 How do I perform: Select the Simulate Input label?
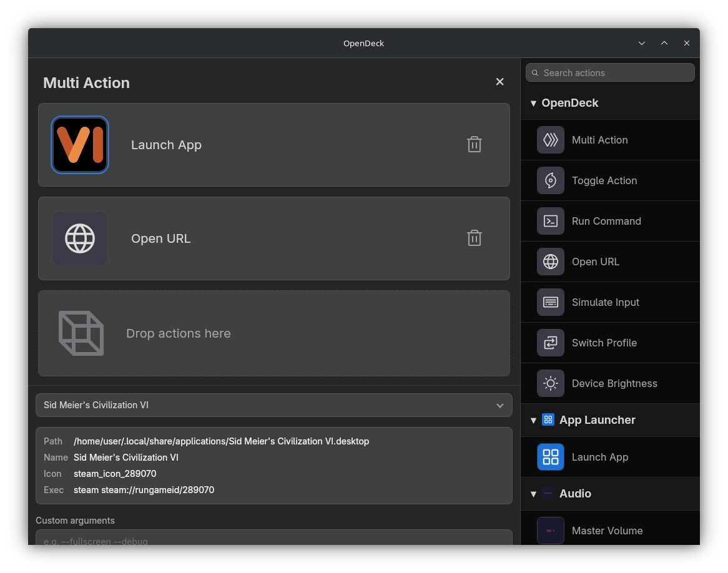pyautogui.click(x=606, y=302)
